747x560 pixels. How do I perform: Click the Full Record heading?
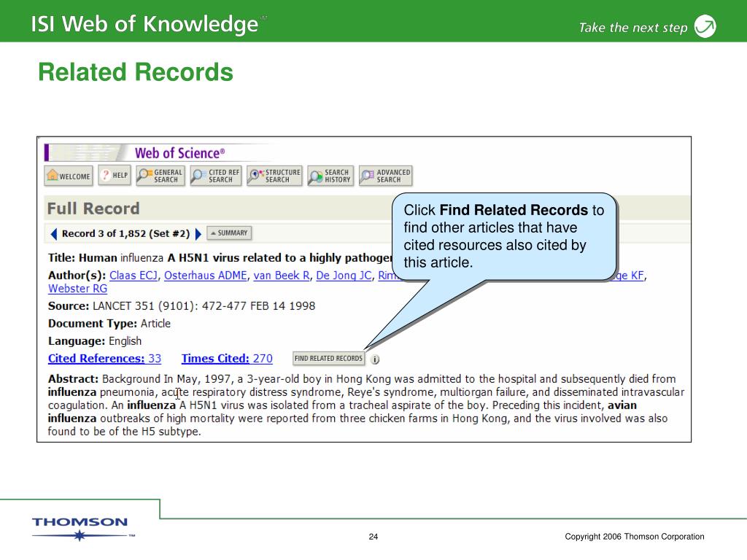tap(93, 209)
